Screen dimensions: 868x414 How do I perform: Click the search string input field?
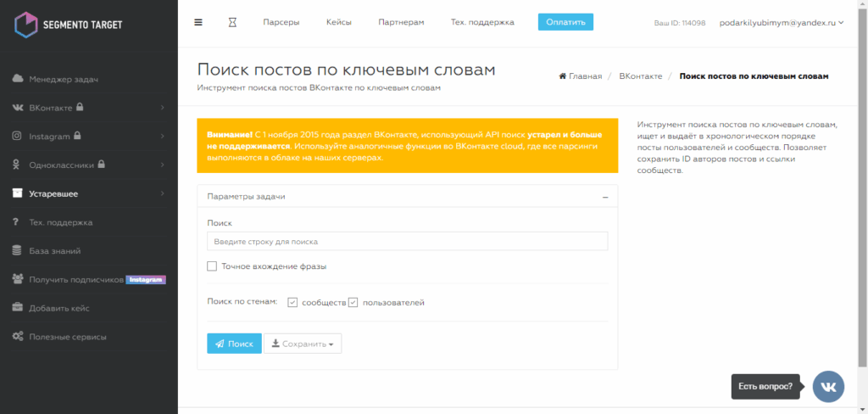pyautogui.click(x=408, y=242)
